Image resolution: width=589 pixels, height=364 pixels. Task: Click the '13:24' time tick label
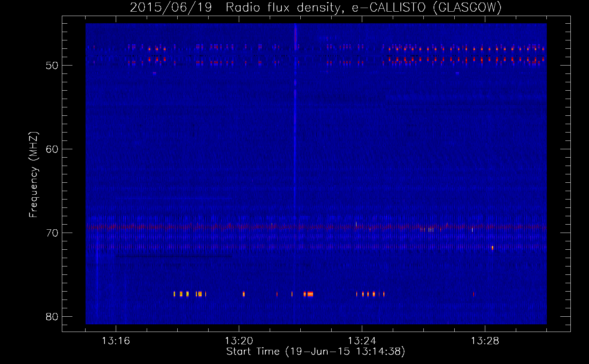point(362,341)
